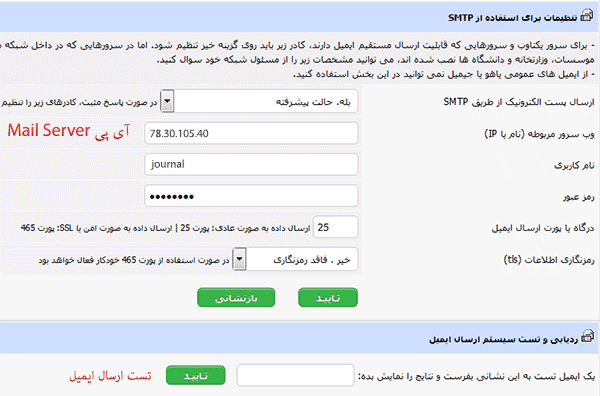This screenshot has height=396, width=600.
Task: Click the red Mail Server آی پی annotation
Action: (x=69, y=131)
